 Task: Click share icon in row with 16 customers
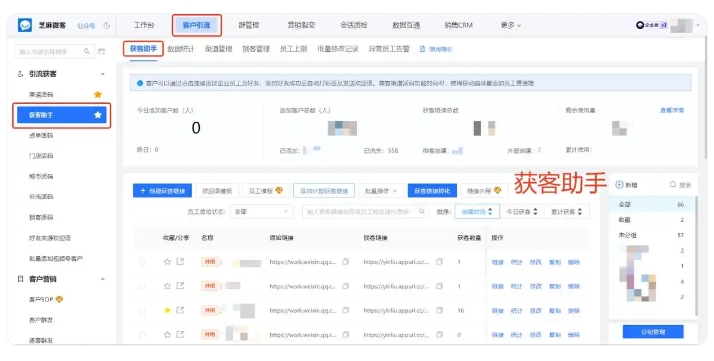pyautogui.click(x=180, y=310)
